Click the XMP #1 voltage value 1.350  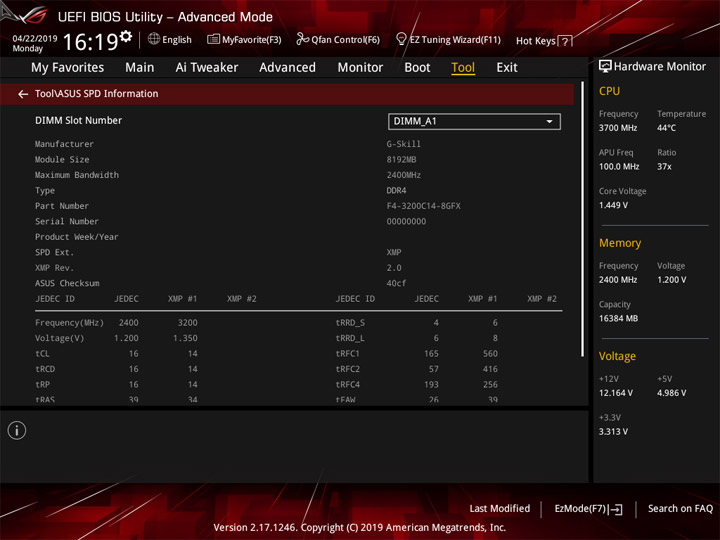[x=186, y=338]
